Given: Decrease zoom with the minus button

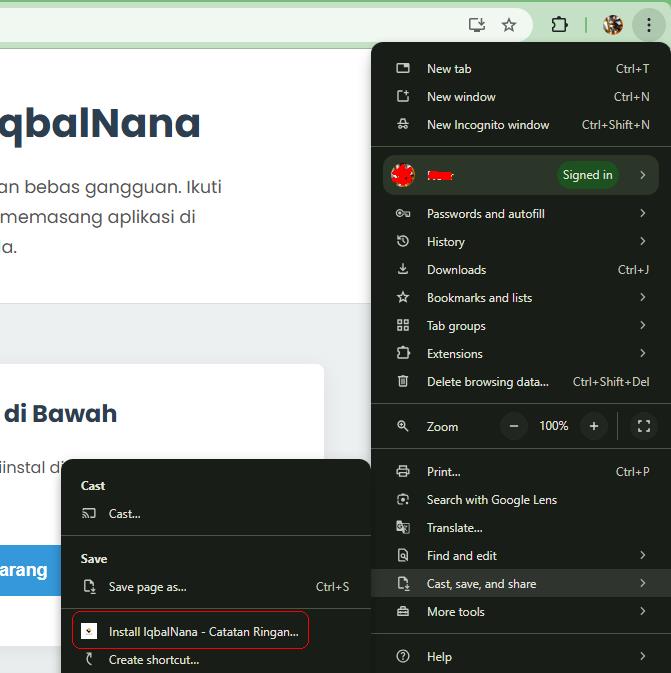Looking at the screenshot, I should point(514,426).
